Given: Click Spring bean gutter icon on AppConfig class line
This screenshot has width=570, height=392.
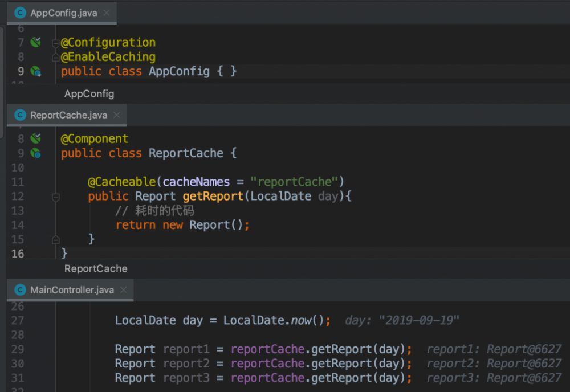Looking at the screenshot, I should coord(36,71).
